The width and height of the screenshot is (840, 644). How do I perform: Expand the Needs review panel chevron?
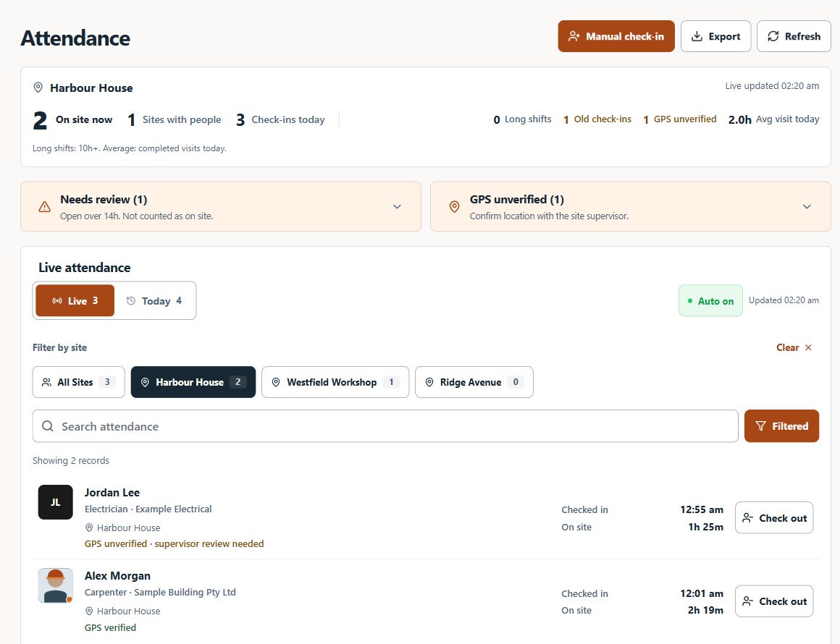pyautogui.click(x=397, y=207)
